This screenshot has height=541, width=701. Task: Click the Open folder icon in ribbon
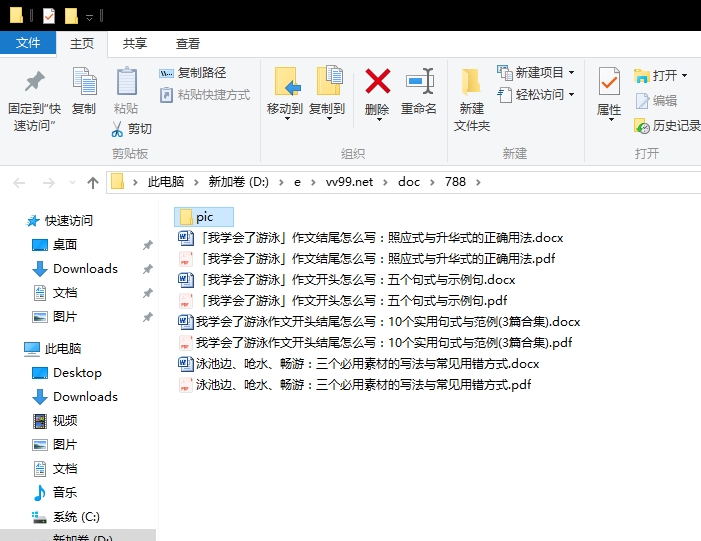(641, 76)
